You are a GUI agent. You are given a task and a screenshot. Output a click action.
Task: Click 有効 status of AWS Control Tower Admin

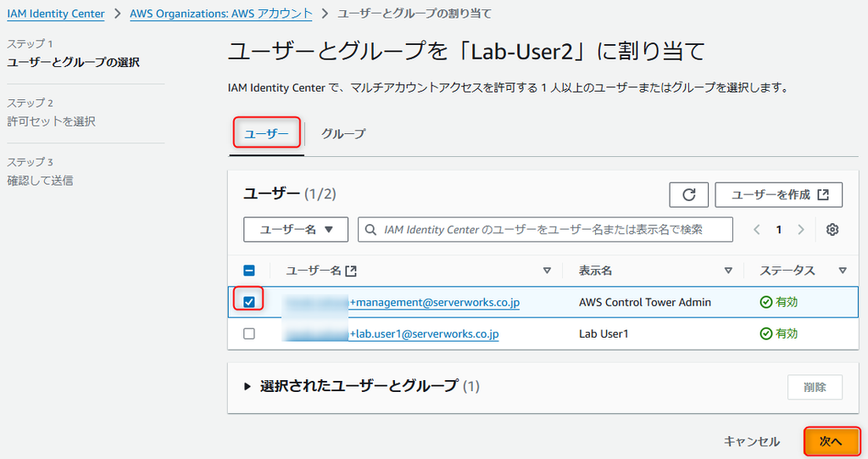click(x=779, y=302)
